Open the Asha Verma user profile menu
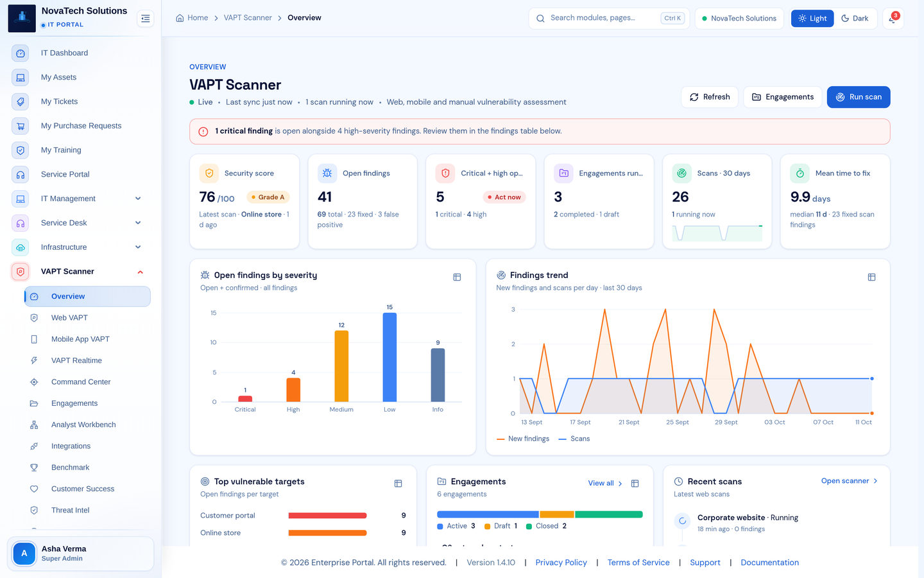The image size is (924, 578). point(80,554)
